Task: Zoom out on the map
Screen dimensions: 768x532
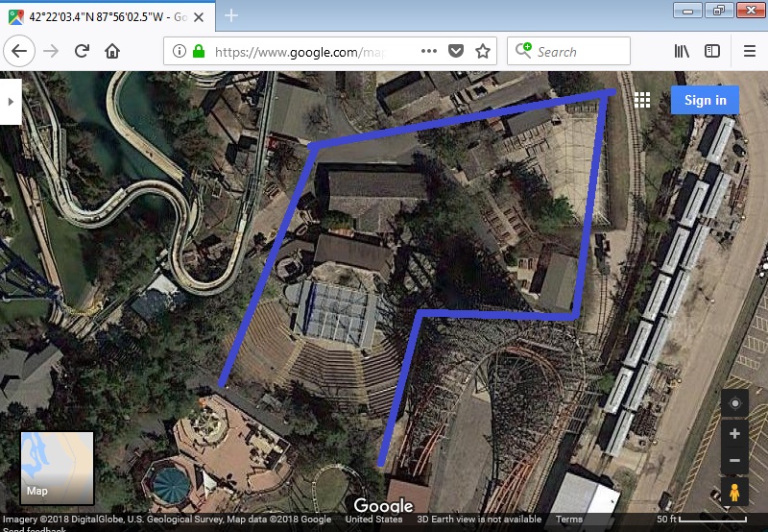Action: [x=734, y=461]
